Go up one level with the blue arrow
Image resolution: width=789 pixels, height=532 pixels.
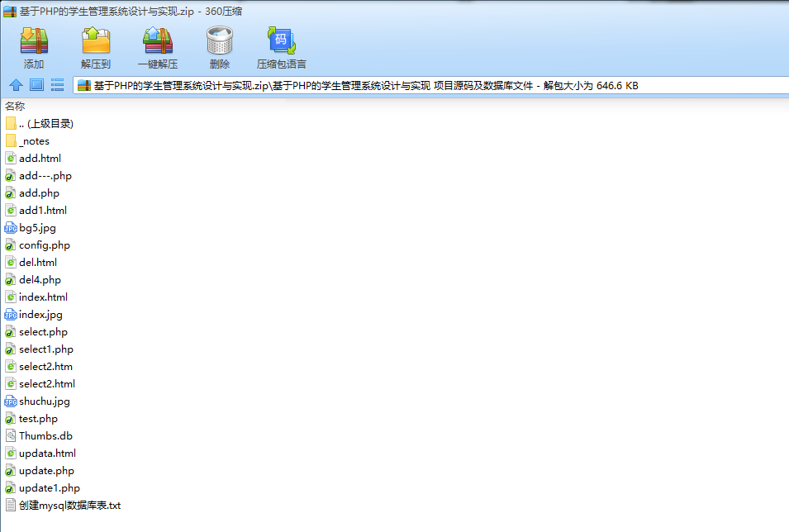tap(16, 85)
